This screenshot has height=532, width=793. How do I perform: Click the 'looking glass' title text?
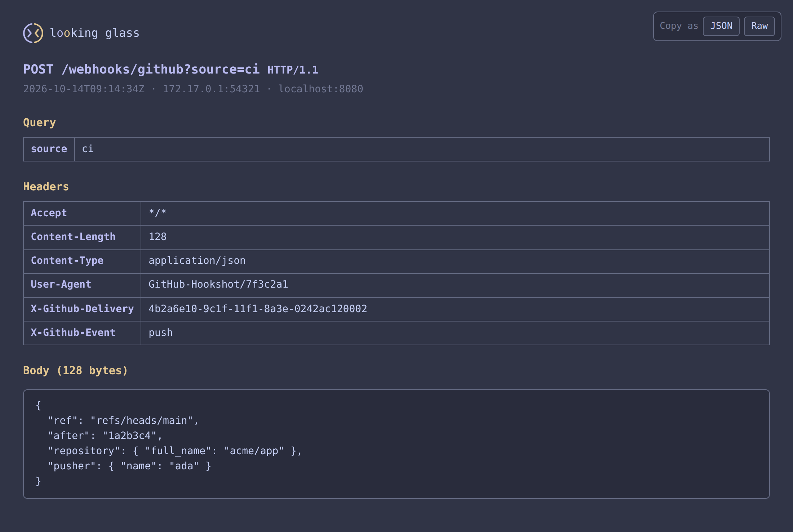click(x=95, y=33)
